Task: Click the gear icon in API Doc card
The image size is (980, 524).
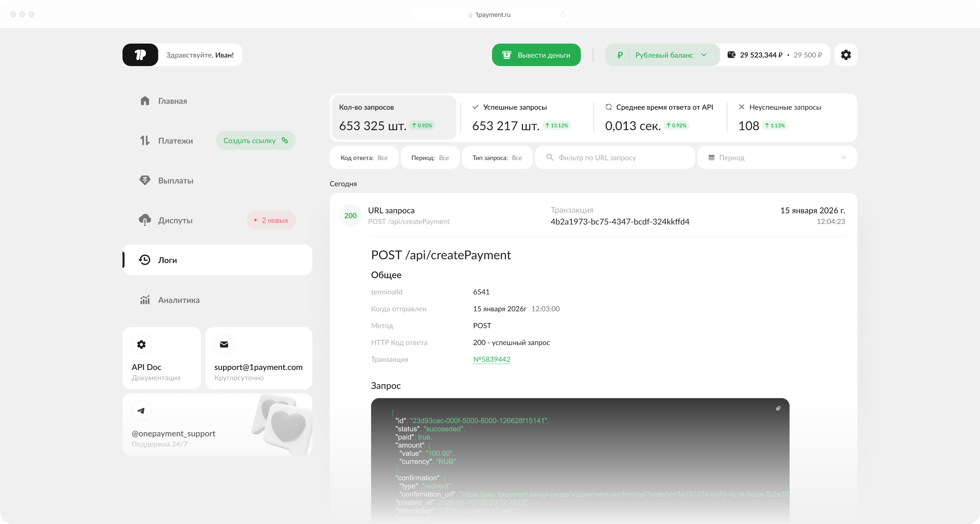Action: (x=141, y=344)
